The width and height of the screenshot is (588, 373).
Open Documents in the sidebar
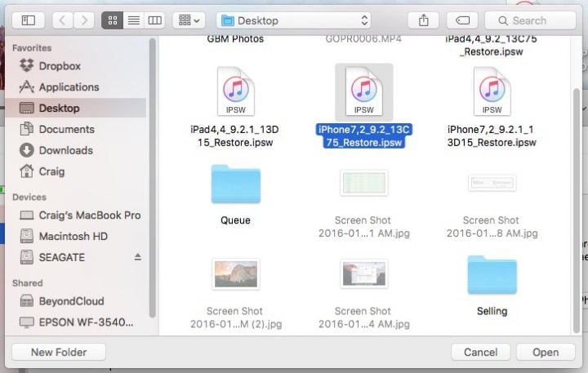pyautogui.click(x=75, y=129)
